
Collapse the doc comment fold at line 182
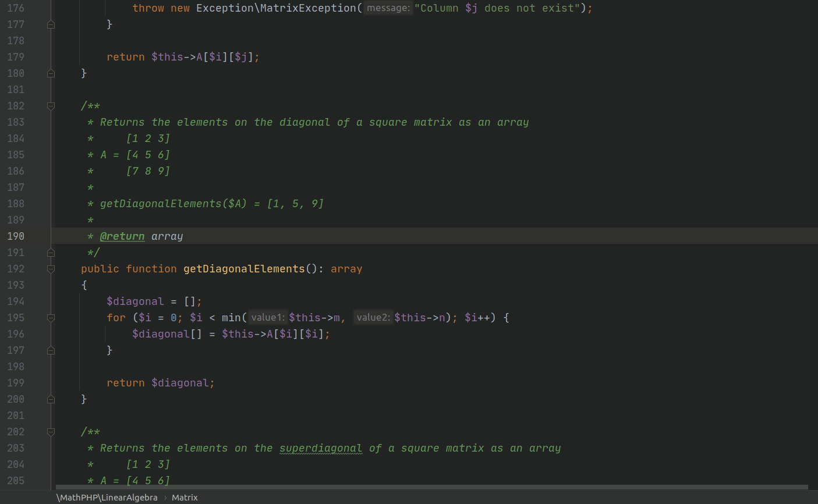51,106
